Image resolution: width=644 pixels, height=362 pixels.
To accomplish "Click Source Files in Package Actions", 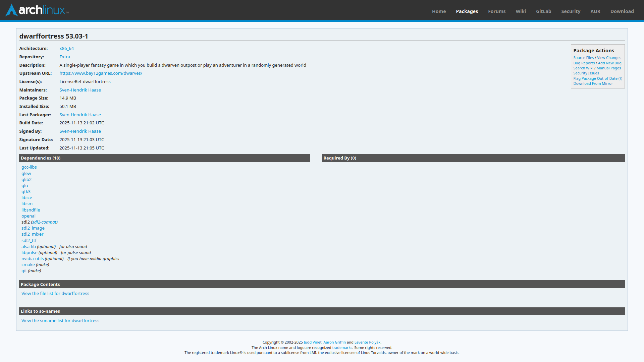I will 583,58.
